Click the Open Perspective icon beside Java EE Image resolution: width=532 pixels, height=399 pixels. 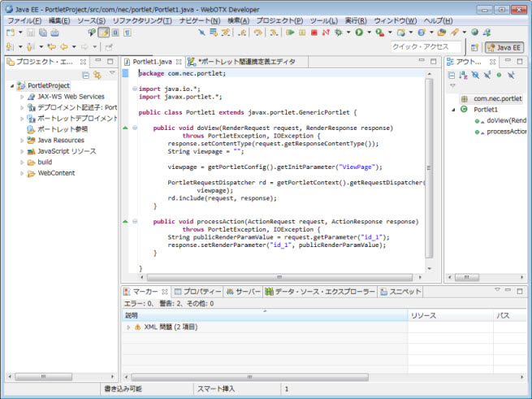[474, 47]
